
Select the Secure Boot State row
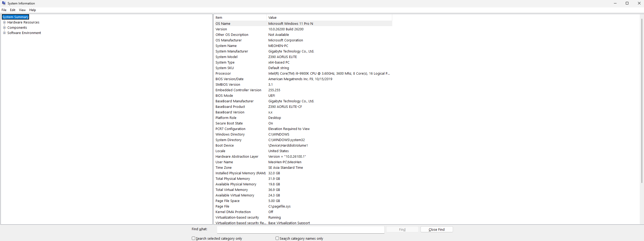click(x=303, y=123)
